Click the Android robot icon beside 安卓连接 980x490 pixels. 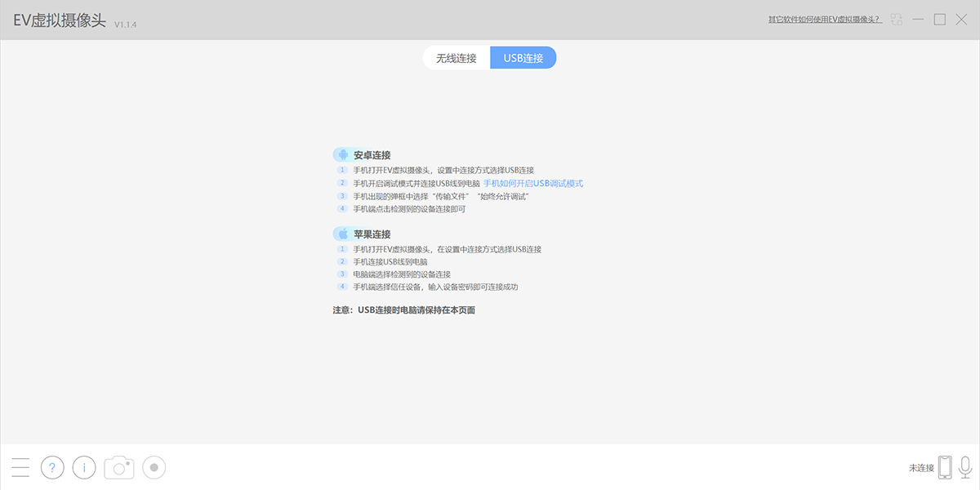343,154
